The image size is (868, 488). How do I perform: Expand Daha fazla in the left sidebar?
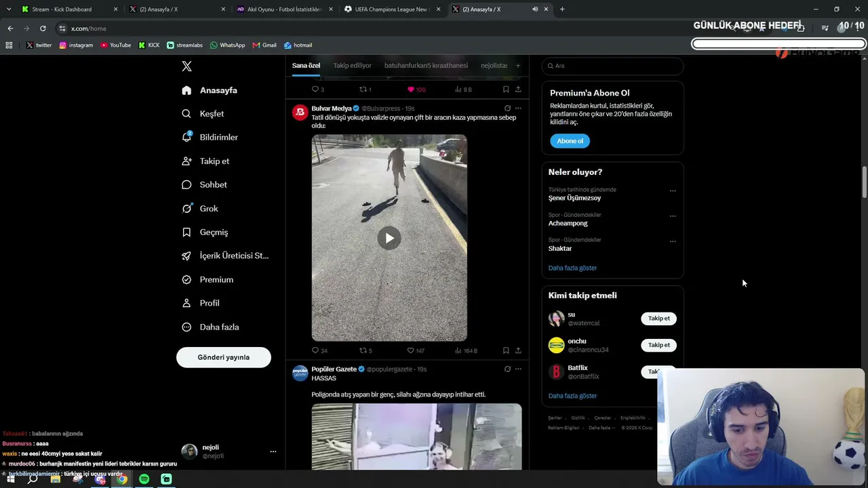pos(210,327)
